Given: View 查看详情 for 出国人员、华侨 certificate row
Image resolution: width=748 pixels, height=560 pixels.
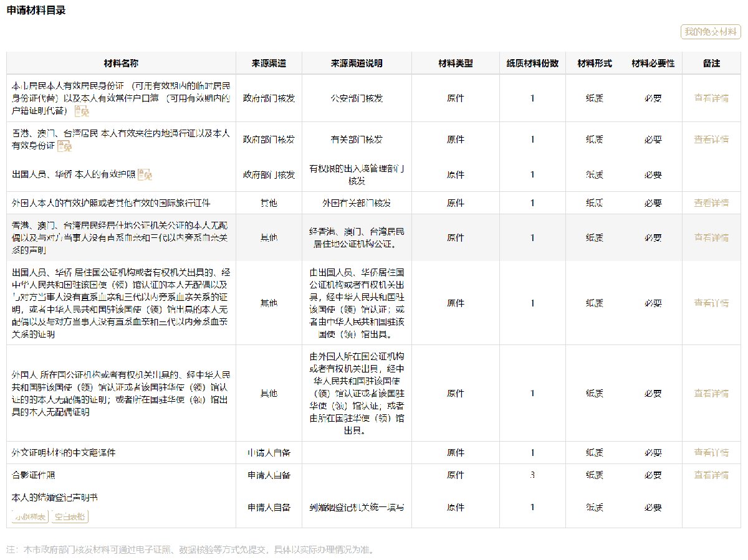Looking at the screenshot, I should pos(711,303).
